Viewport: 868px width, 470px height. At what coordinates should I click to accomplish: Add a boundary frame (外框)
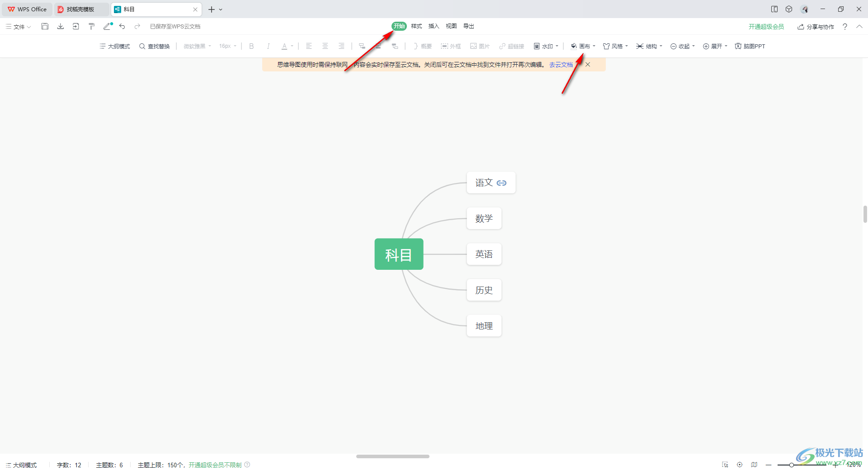coord(451,46)
